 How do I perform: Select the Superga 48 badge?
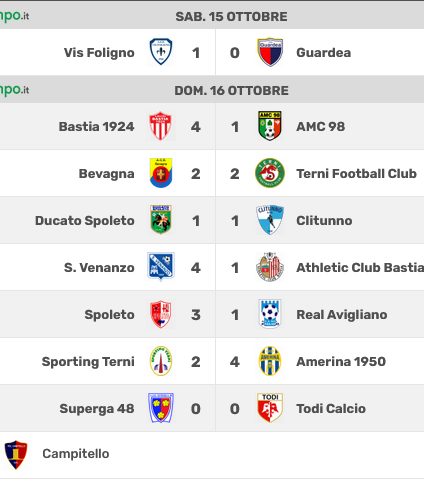coord(161,408)
